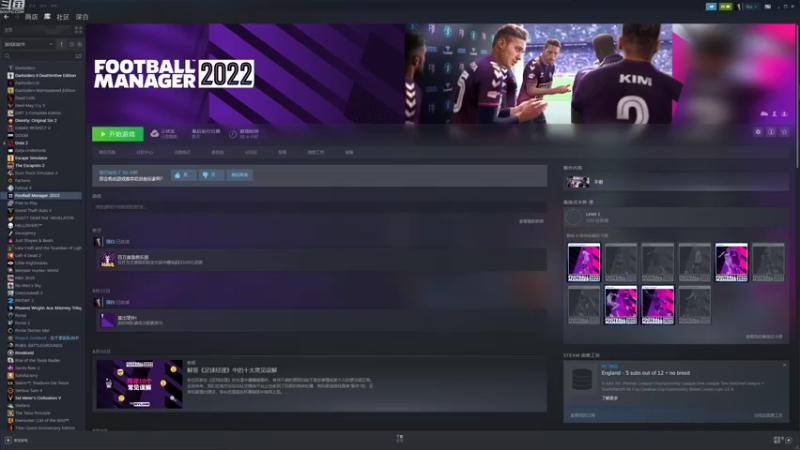Click thumbs-down not-recommend button
800x450 pixels.
[x=211, y=175]
